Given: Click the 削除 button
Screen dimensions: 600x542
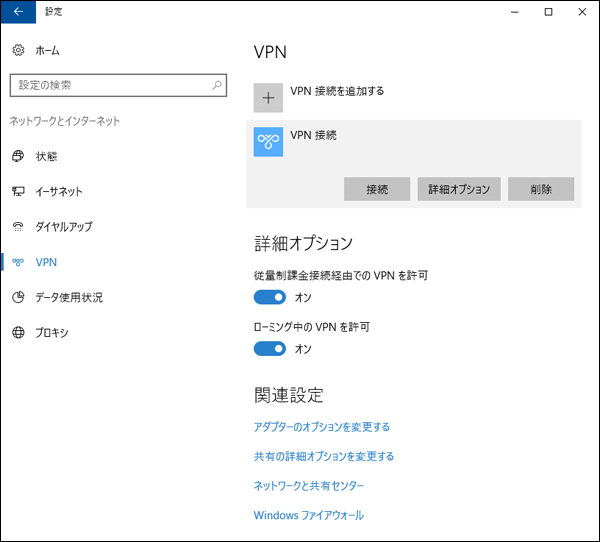Looking at the screenshot, I should click(541, 189).
